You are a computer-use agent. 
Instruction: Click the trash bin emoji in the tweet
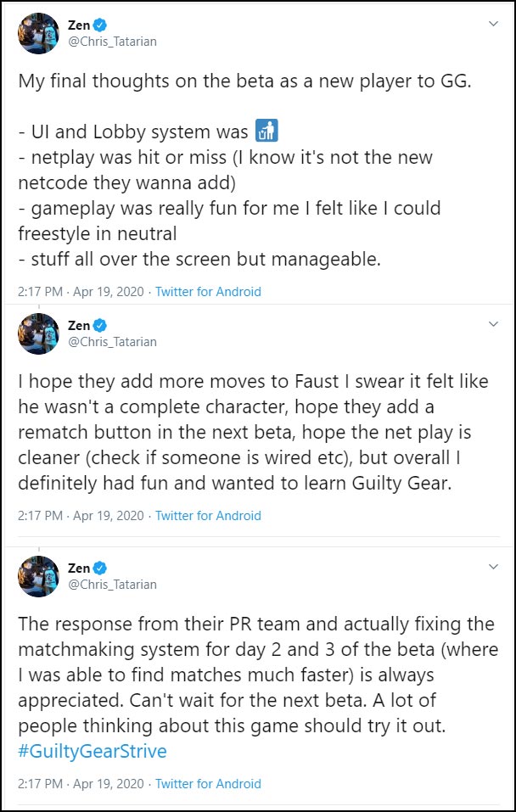tap(266, 132)
